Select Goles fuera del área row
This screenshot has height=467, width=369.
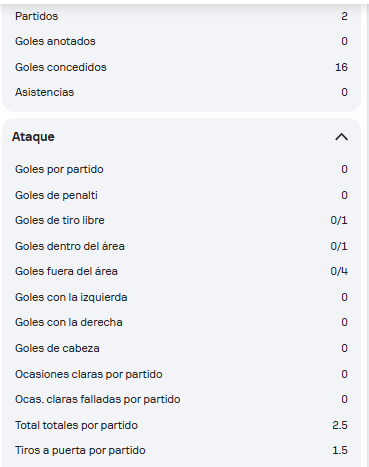(x=181, y=271)
